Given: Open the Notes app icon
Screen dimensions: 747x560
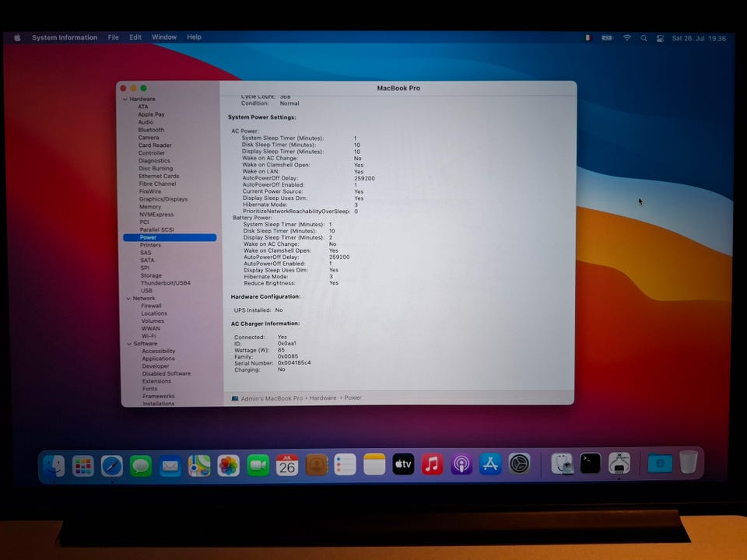Looking at the screenshot, I should pyautogui.click(x=374, y=464).
